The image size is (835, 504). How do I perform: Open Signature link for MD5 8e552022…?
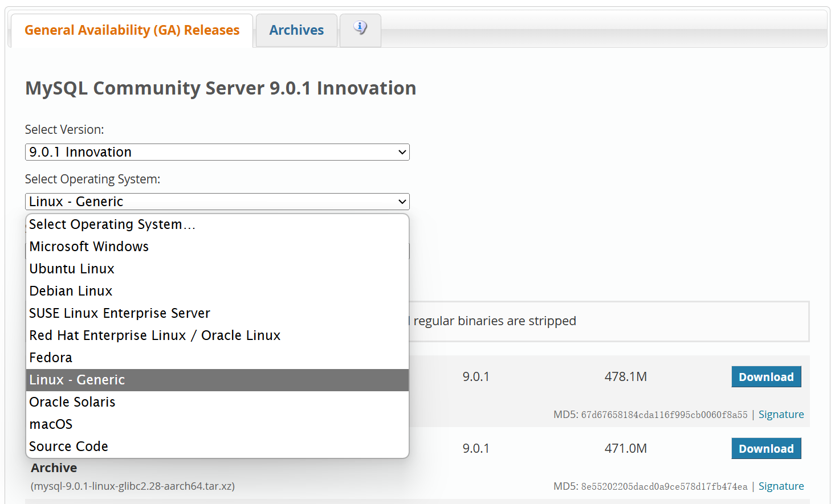click(781, 486)
